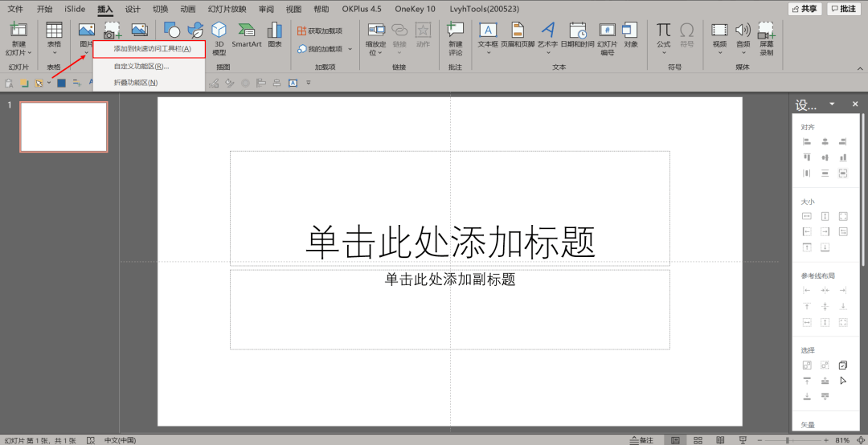This screenshot has width=868, height=445.
Task: Click align top icon under 对齐
Action: (x=807, y=157)
